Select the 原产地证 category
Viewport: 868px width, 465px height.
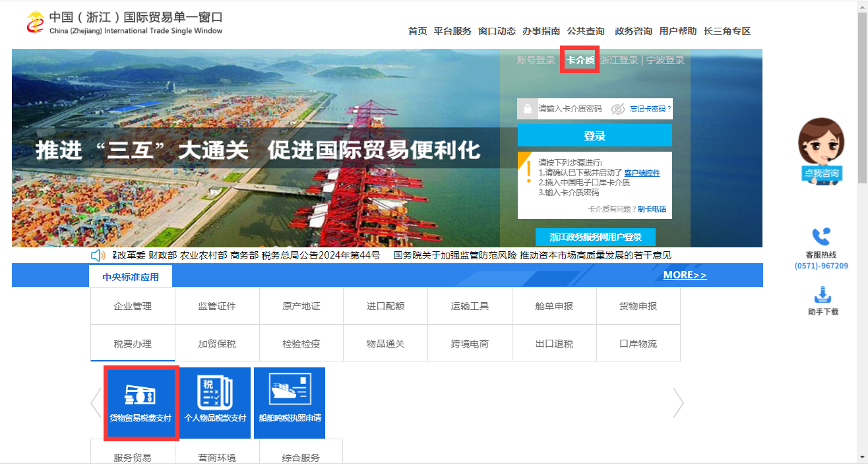(x=301, y=306)
